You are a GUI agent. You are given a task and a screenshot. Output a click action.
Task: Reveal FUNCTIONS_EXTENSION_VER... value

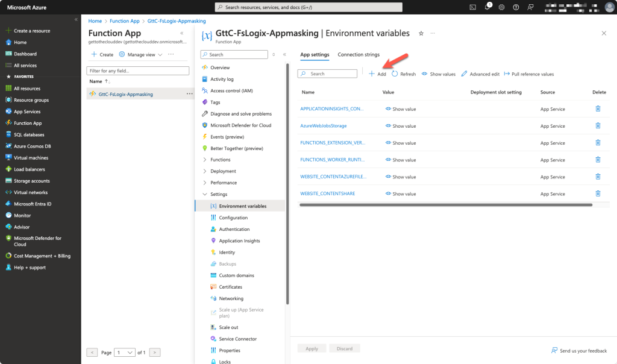[401, 143]
